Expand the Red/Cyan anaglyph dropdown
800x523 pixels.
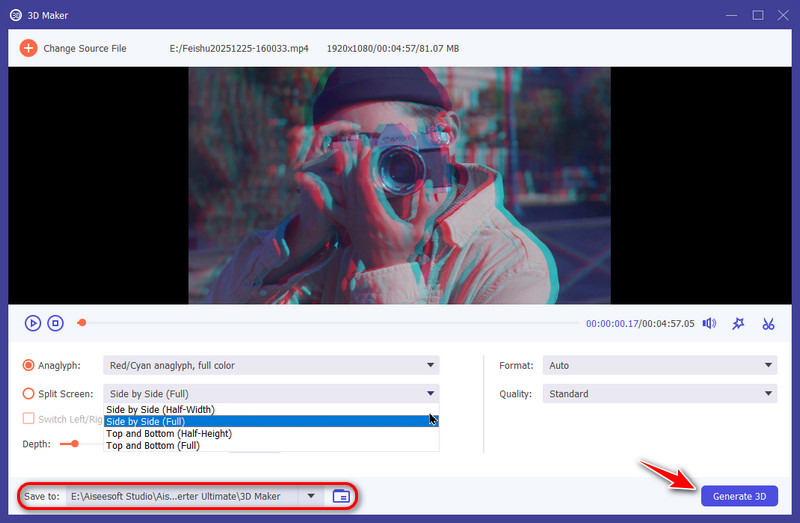click(x=271, y=366)
